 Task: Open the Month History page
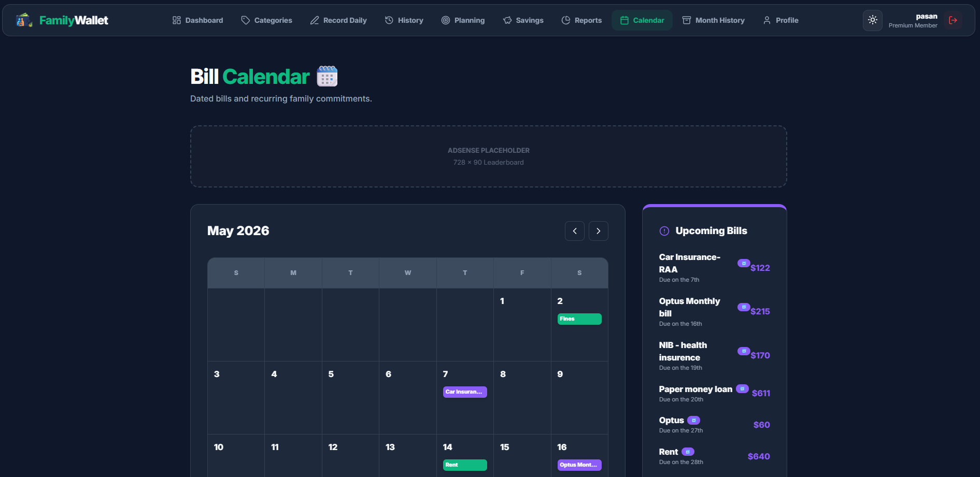[714, 20]
